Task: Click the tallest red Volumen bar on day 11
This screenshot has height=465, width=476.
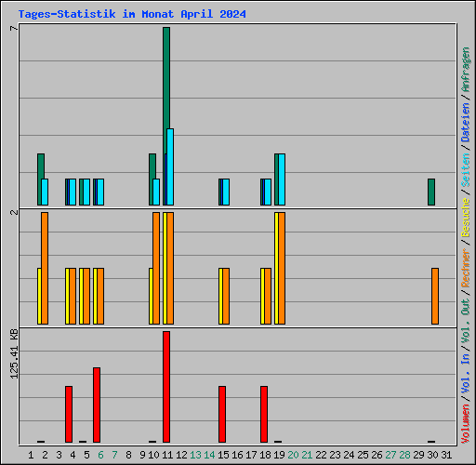Action: pyautogui.click(x=166, y=387)
